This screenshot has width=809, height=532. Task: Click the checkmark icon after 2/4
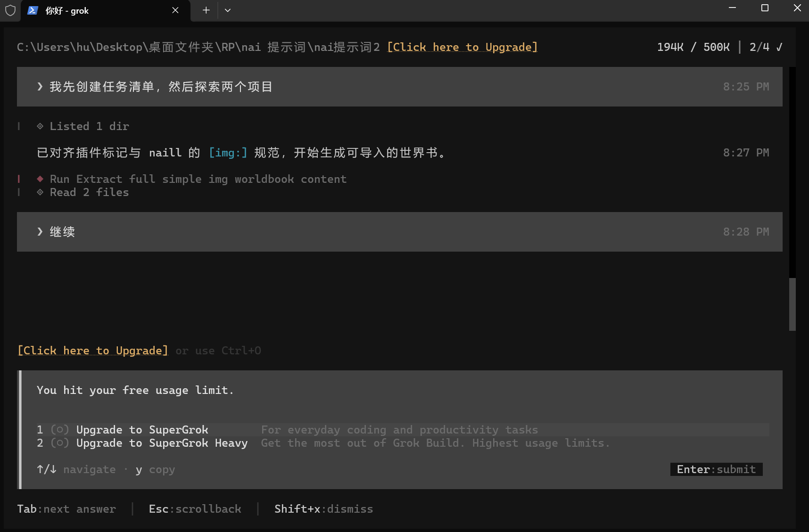coord(779,47)
